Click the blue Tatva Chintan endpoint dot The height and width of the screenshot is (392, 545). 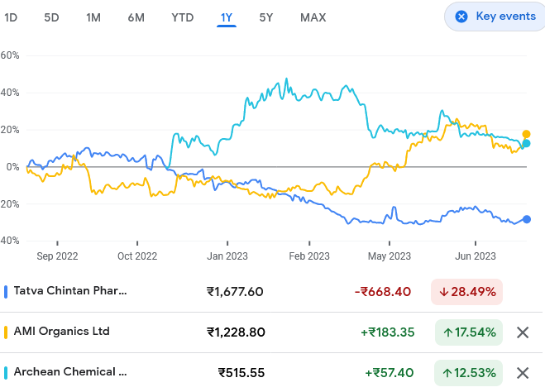coord(527,219)
